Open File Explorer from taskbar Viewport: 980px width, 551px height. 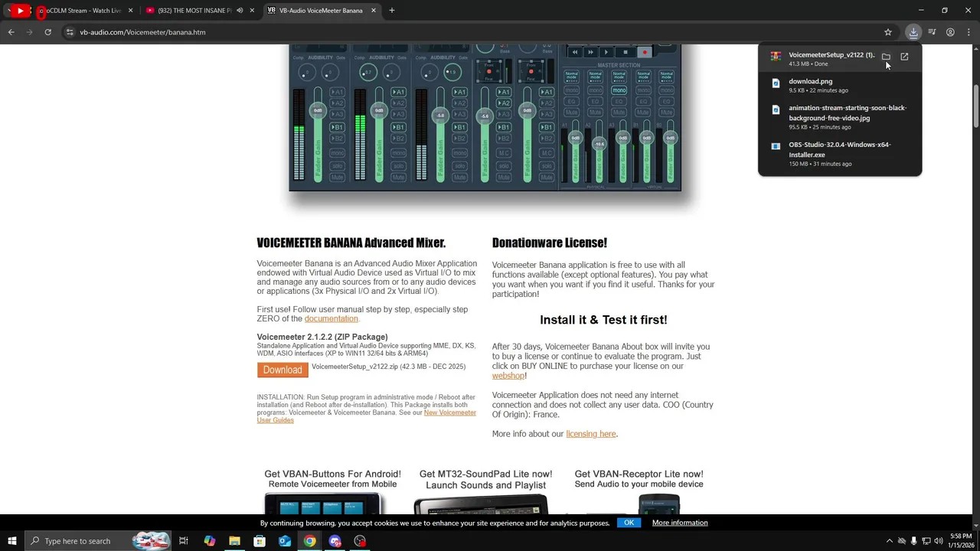[x=234, y=541]
